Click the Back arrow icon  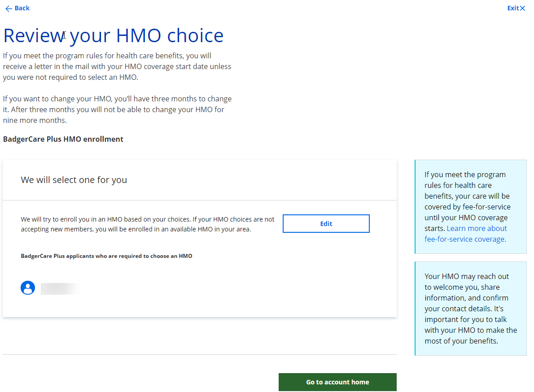pyautogui.click(x=9, y=9)
